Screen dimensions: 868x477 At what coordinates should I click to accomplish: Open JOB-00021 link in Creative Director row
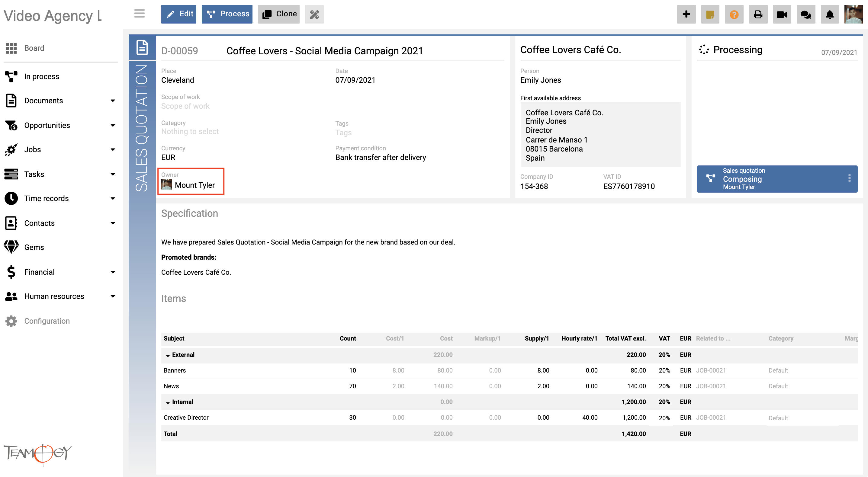pyautogui.click(x=711, y=418)
